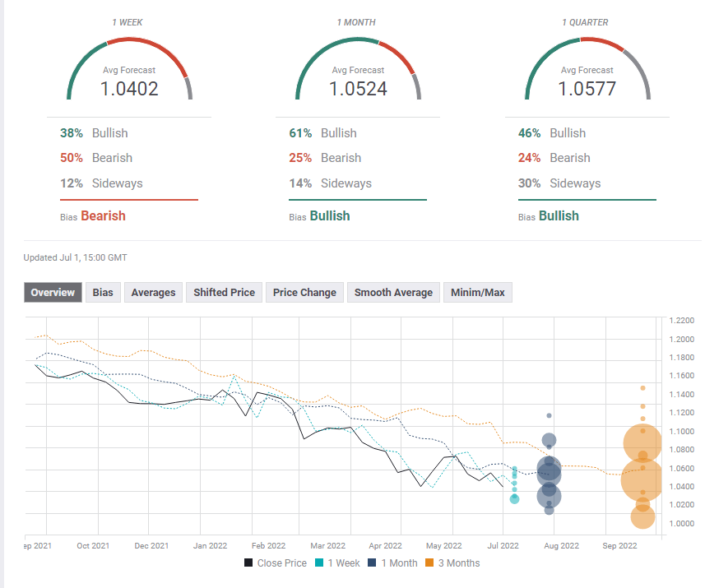The height and width of the screenshot is (588, 705).
Task: Show the Shifted Price view
Action: (224, 292)
